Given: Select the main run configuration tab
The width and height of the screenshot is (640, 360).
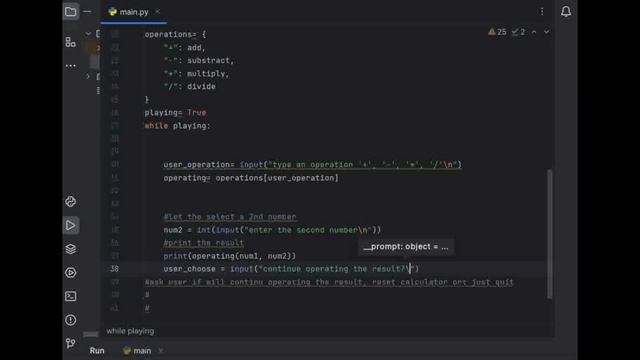Looking at the screenshot, I should 137,351.
